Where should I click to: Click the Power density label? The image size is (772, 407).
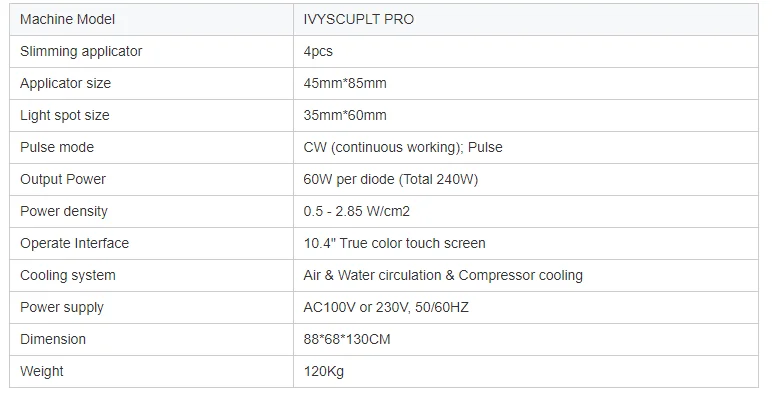pos(64,211)
